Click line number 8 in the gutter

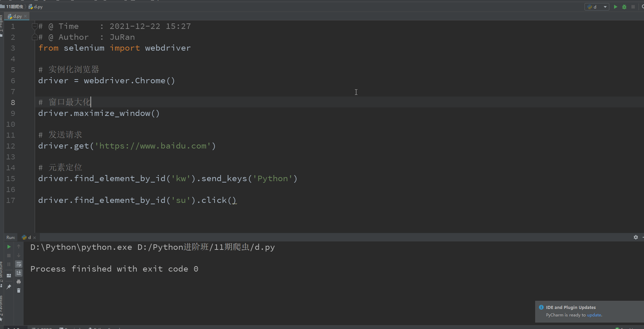[13, 103]
